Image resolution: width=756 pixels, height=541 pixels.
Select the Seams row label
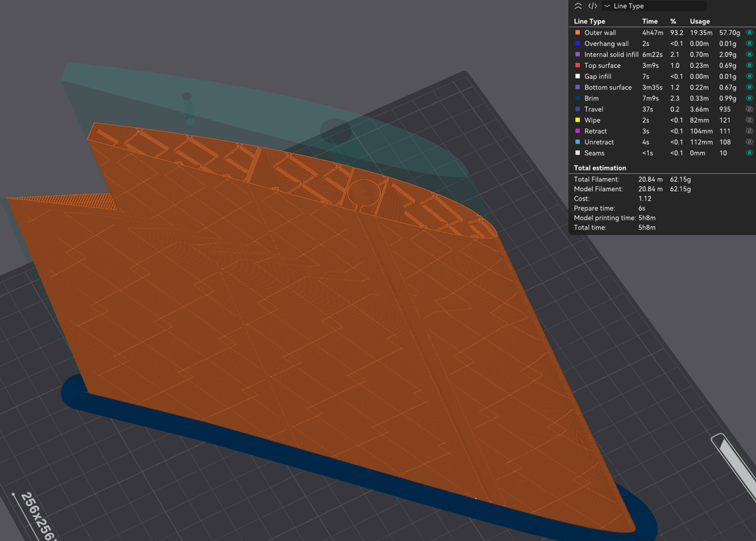594,153
